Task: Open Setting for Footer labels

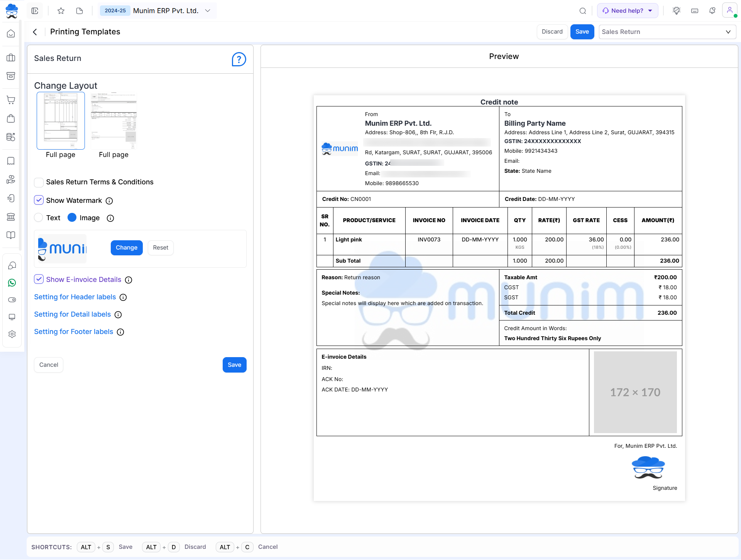Action: tap(73, 332)
